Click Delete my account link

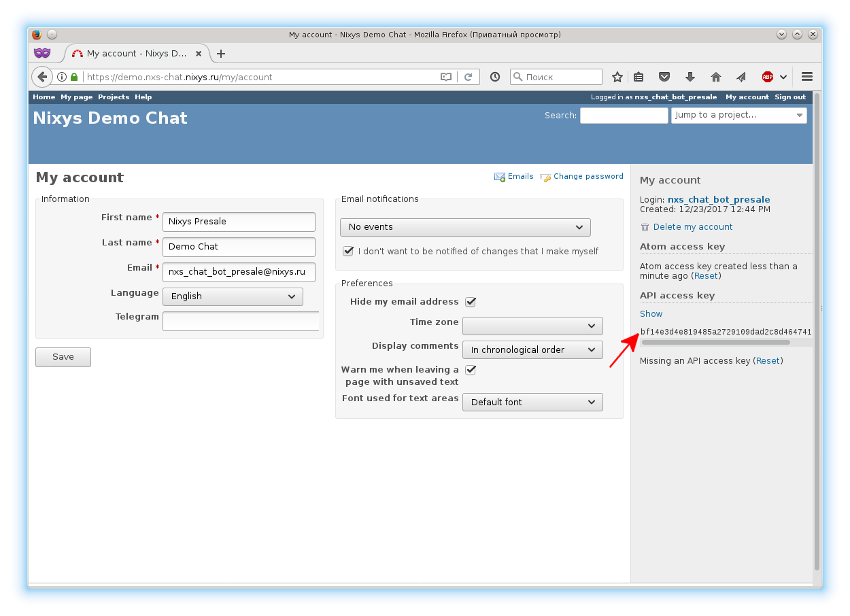(x=693, y=227)
